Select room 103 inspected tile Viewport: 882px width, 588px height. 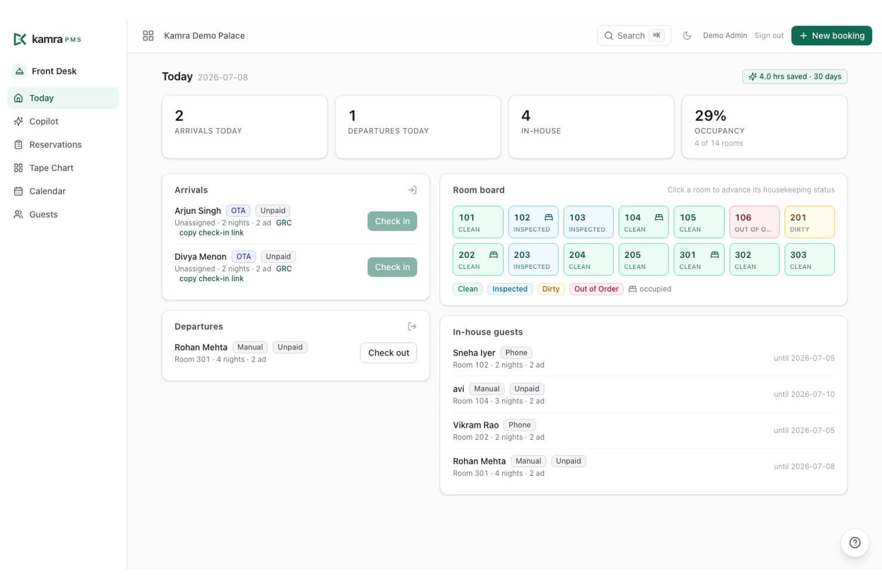point(588,222)
